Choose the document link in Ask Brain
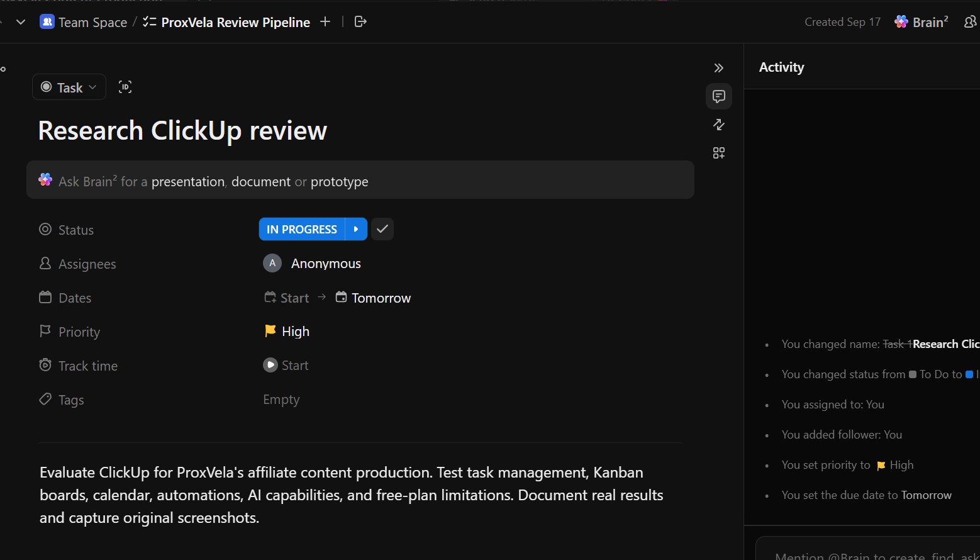The height and width of the screenshot is (560, 980). click(x=261, y=182)
